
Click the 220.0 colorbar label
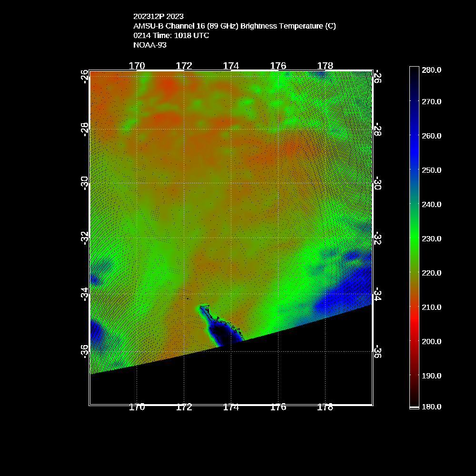pyautogui.click(x=431, y=273)
